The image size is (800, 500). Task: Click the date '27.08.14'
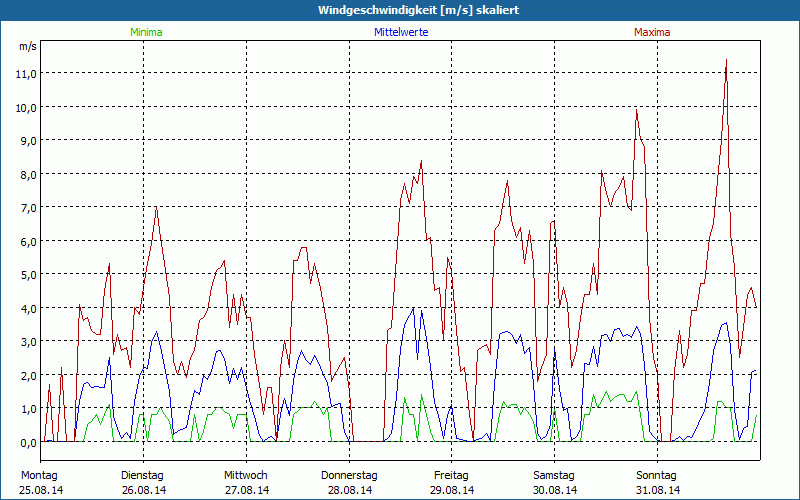click(247, 490)
